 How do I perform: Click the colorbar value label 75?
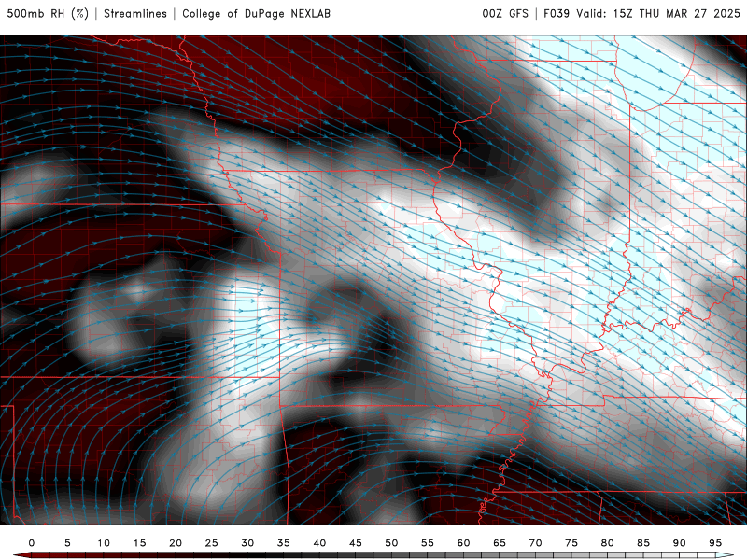tap(571, 543)
